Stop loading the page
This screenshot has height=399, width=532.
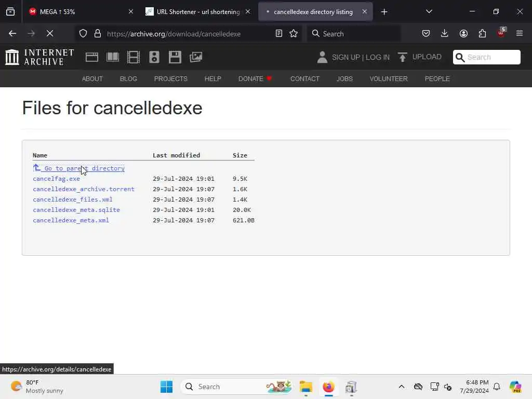(x=50, y=34)
